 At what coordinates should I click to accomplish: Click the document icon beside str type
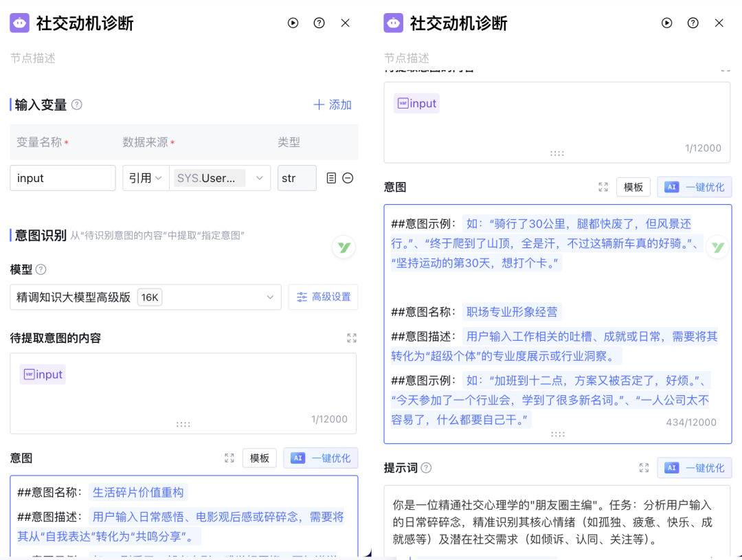(331, 178)
